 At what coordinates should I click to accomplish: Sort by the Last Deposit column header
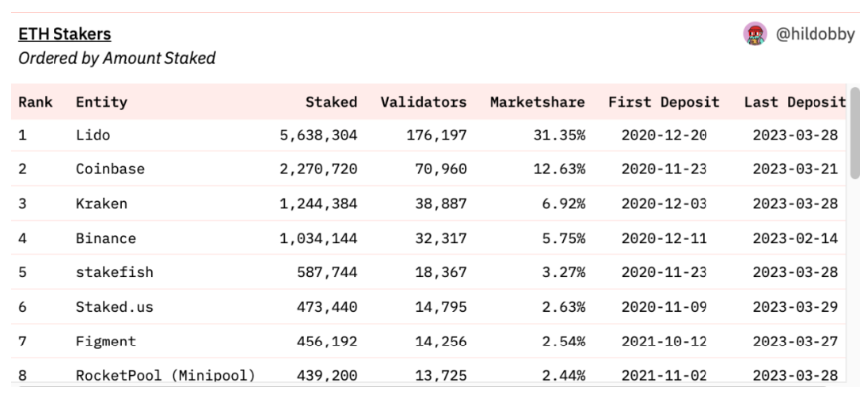[795, 102]
